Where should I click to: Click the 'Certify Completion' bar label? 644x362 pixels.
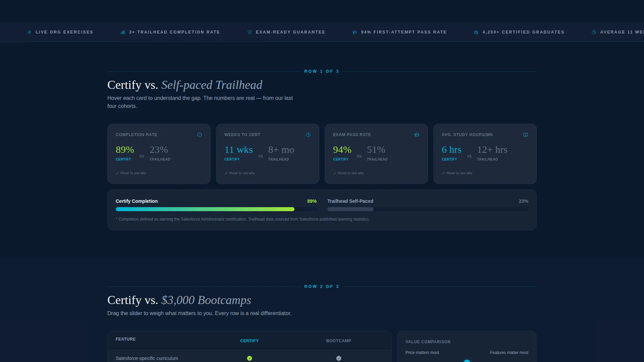pos(137,201)
